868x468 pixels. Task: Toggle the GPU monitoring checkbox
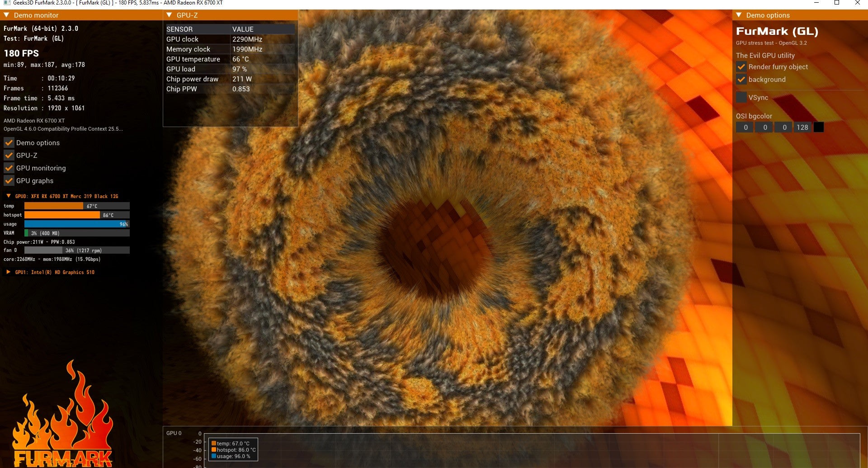(9, 168)
